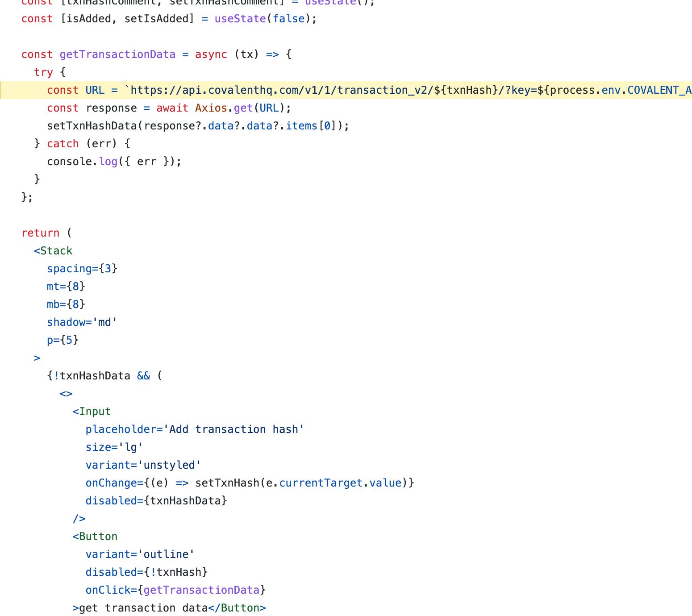692x616 pixels.
Task: Click the size='lg' prop
Action: (x=114, y=447)
